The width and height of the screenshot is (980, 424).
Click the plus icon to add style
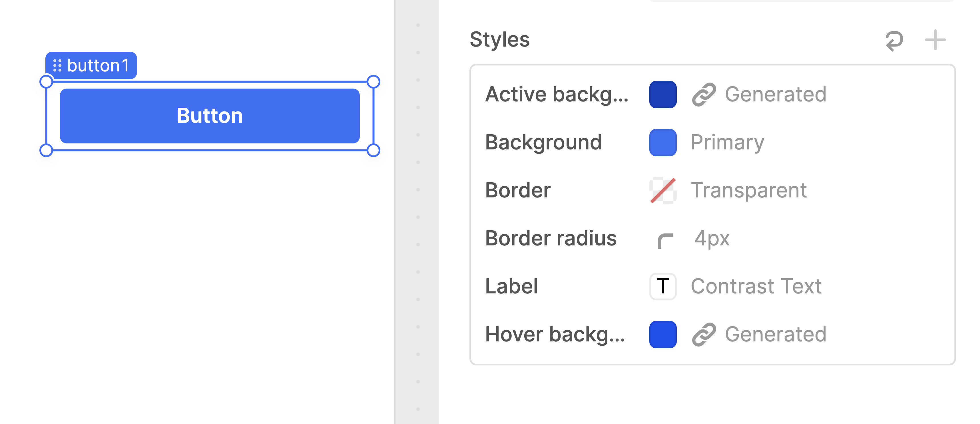(x=935, y=40)
